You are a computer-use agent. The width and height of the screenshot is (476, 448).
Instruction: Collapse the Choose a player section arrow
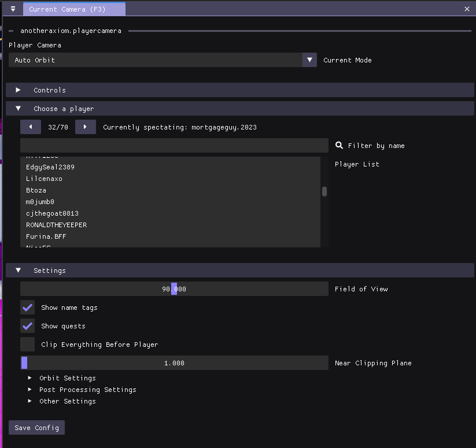pos(17,109)
